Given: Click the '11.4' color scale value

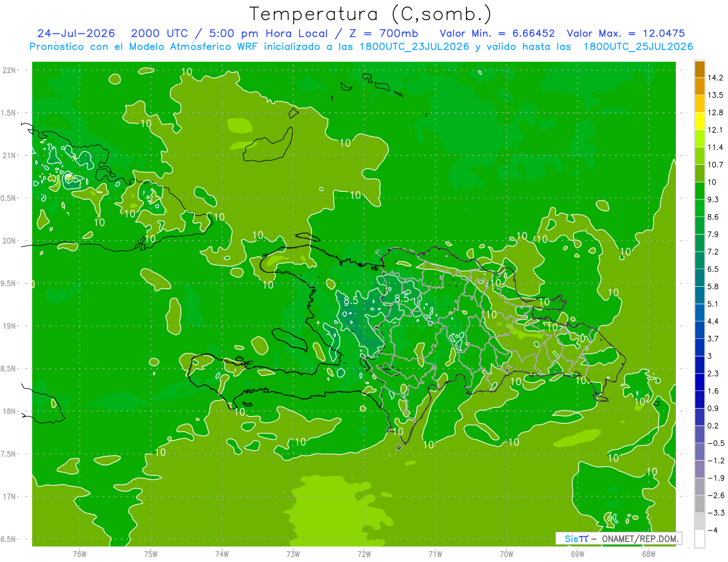Looking at the screenshot, I should tap(715, 147).
